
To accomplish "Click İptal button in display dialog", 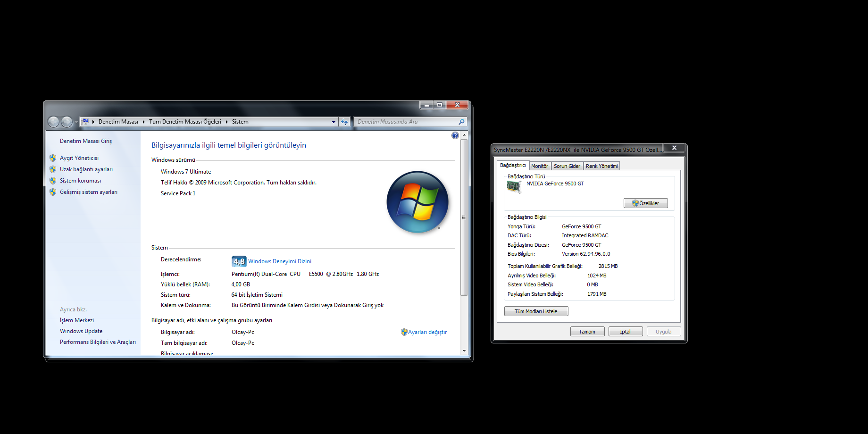I will [x=626, y=332].
